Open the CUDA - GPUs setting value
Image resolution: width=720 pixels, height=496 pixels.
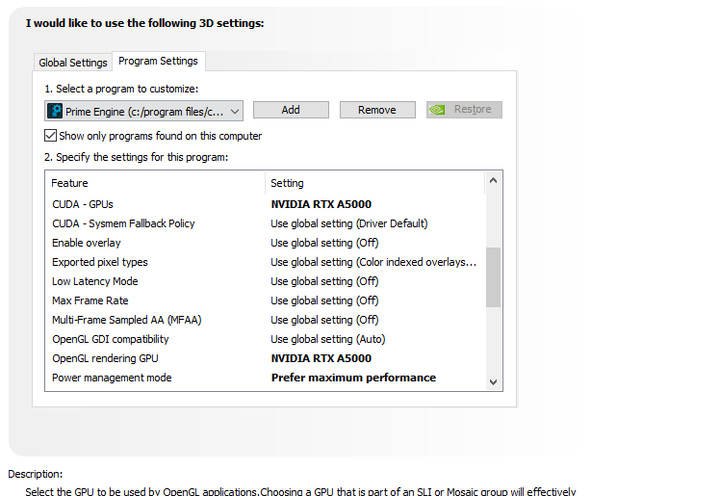point(321,204)
